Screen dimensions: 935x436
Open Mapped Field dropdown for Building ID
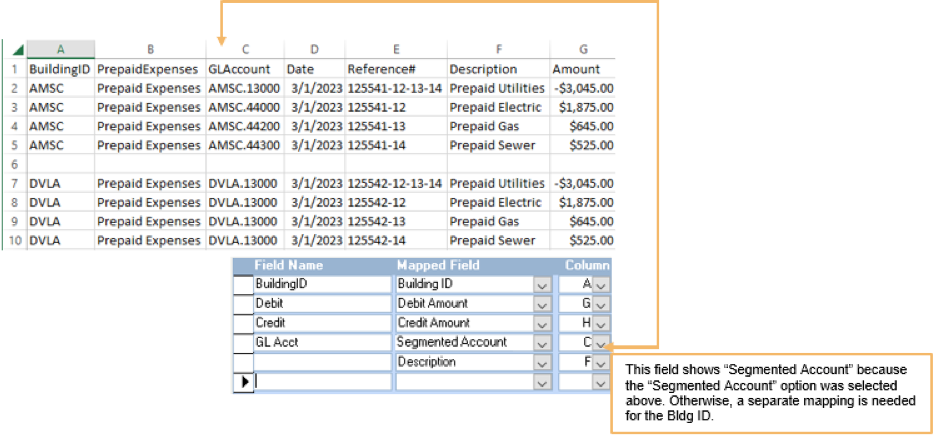point(542,285)
